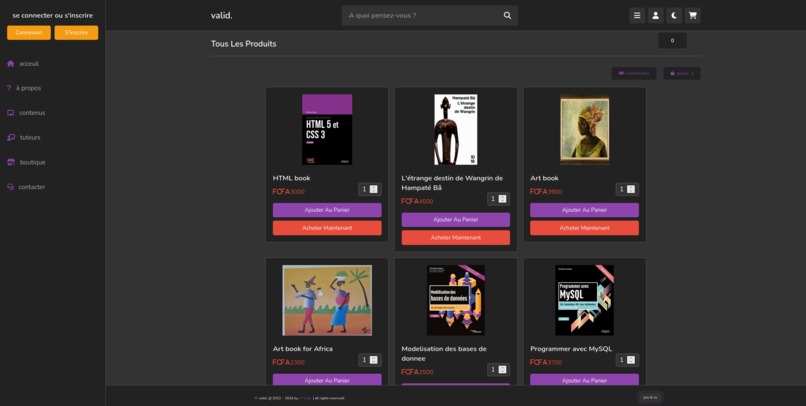
Task: Click the FCFA2300 price
Action: point(288,362)
